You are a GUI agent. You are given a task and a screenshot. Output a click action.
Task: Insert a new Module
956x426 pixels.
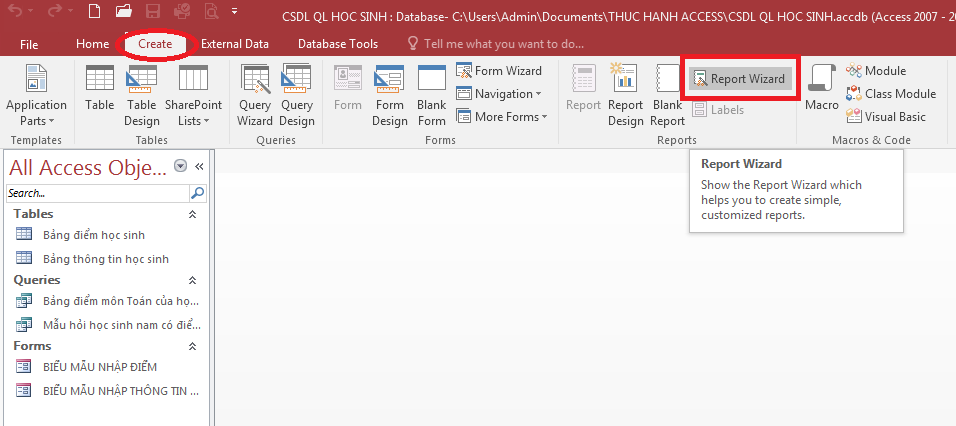pyautogui.click(x=876, y=71)
